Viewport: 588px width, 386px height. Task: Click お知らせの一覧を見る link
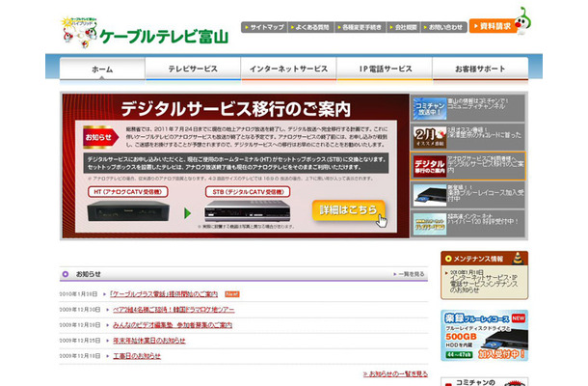pos(395,373)
